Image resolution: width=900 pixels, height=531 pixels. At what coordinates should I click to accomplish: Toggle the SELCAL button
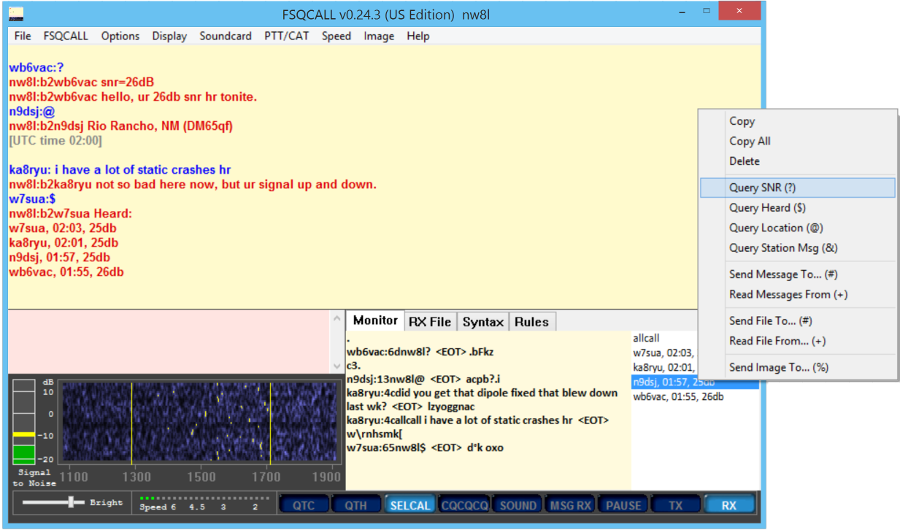pyautogui.click(x=410, y=505)
